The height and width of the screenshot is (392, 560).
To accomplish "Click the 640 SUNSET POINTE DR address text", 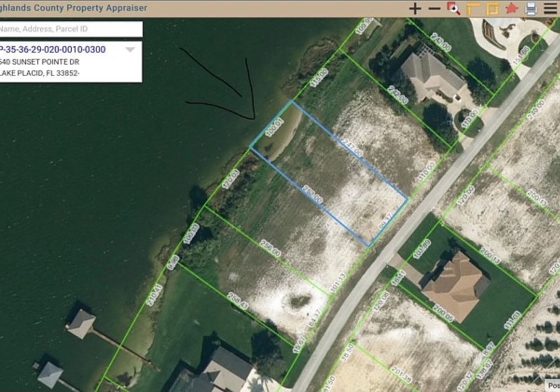I will [x=40, y=62].
